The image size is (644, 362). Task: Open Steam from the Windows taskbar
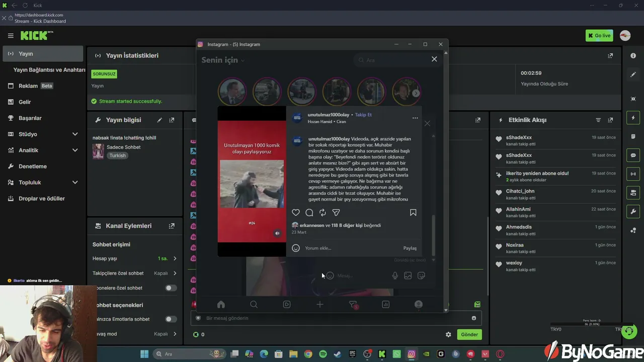[338, 354]
